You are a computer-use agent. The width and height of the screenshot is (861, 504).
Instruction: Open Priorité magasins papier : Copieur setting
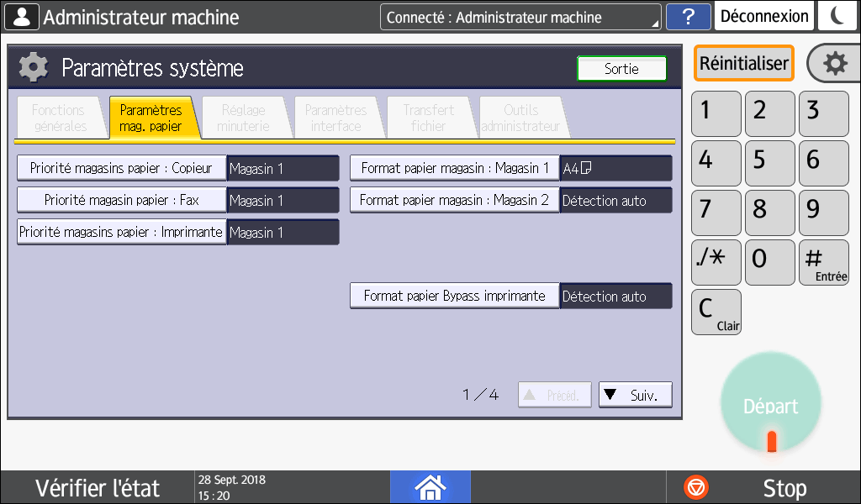(122, 168)
